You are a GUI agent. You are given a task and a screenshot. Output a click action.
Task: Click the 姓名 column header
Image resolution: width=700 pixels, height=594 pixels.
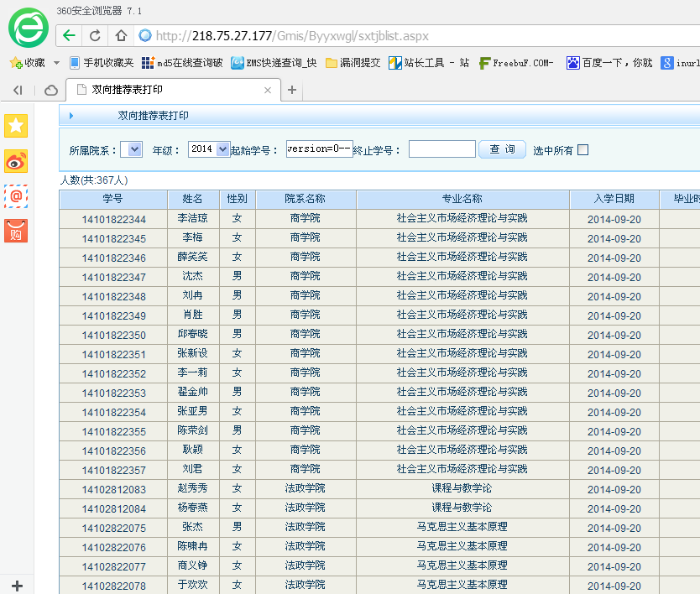[193, 200]
